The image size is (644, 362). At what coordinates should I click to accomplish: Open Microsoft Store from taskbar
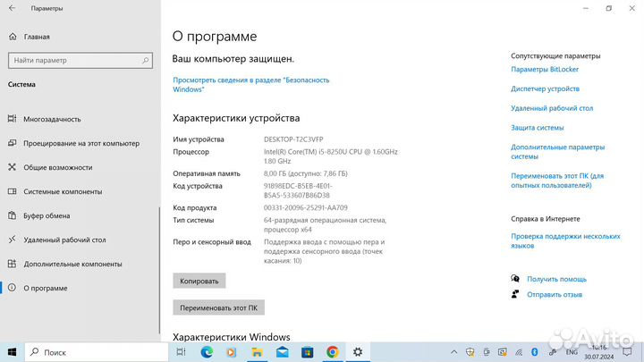pyautogui.click(x=307, y=352)
